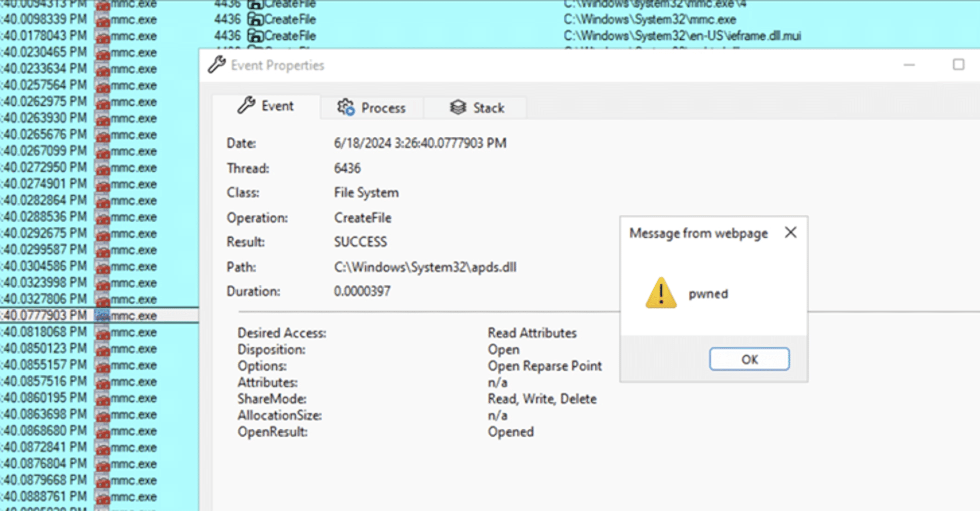The height and width of the screenshot is (511, 980).
Task: Open the Stack tab
Action: pyautogui.click(x=477, y=108)
